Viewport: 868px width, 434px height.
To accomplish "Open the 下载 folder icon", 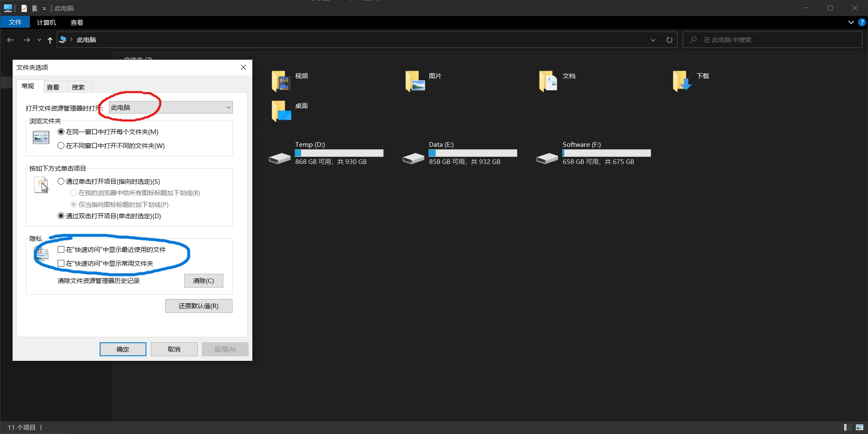I will point(682,81).
